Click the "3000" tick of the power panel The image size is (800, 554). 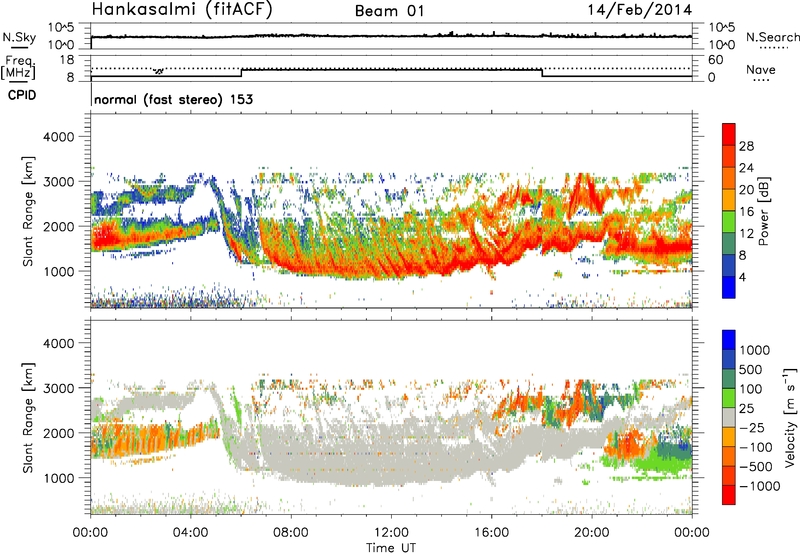coord(58,182)
